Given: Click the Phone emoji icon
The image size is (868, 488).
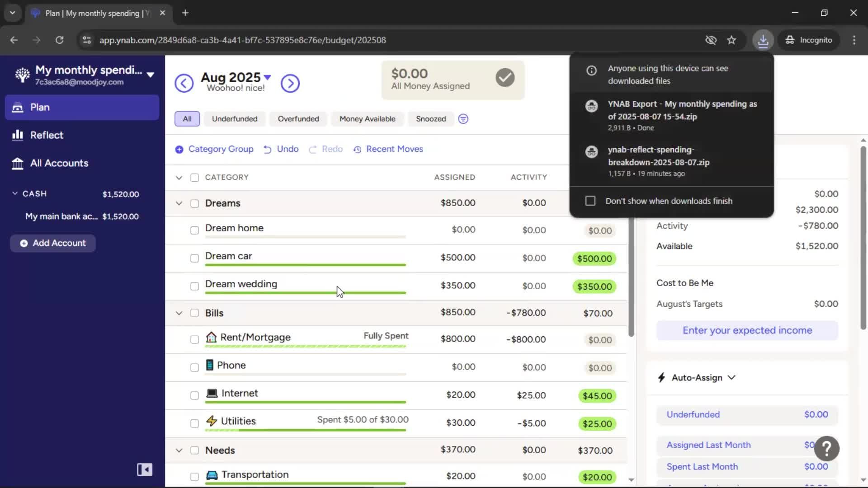Looking at the screenshot, I should (209, 365).
